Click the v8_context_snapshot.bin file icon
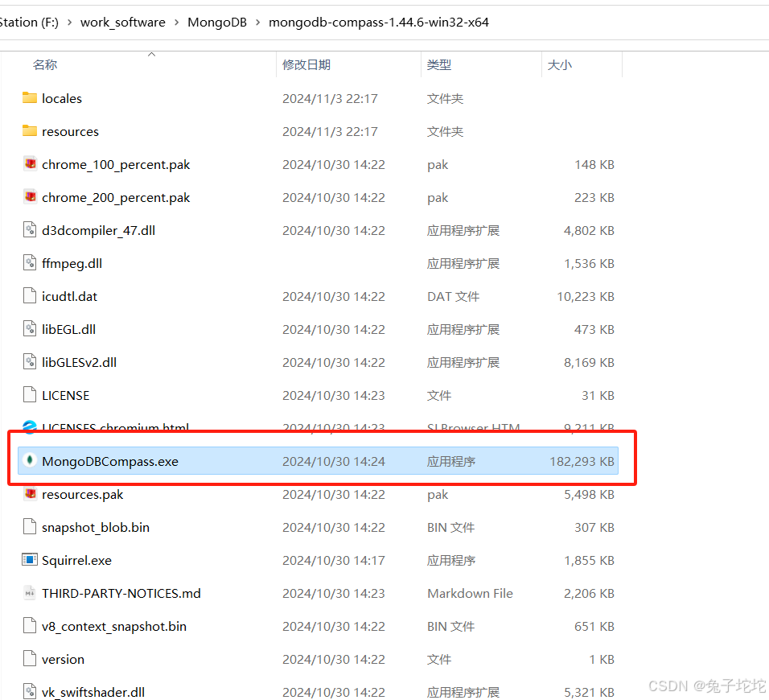Viewport: 769px width, 700px height. coord(30,625)
